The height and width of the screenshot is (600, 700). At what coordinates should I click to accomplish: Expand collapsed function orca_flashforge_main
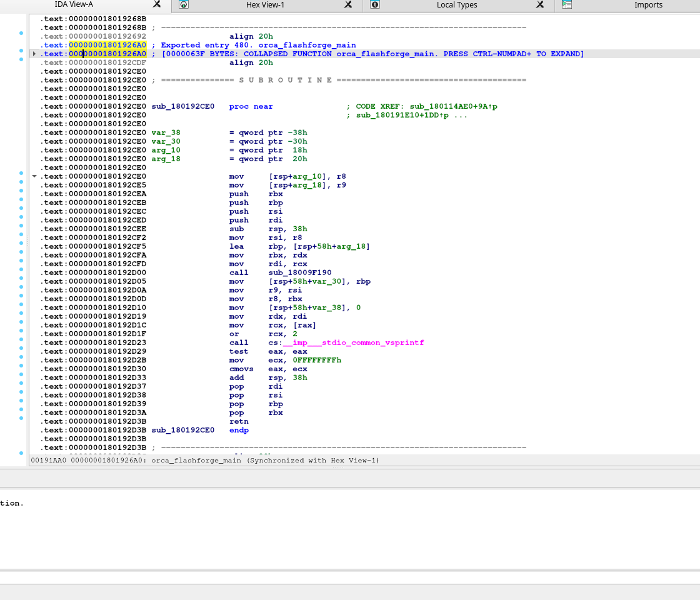34,54
